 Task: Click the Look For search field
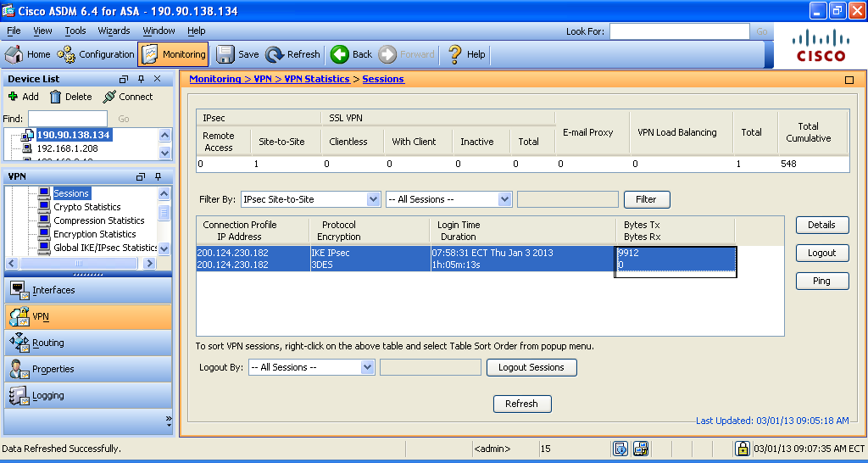[679, 31]
